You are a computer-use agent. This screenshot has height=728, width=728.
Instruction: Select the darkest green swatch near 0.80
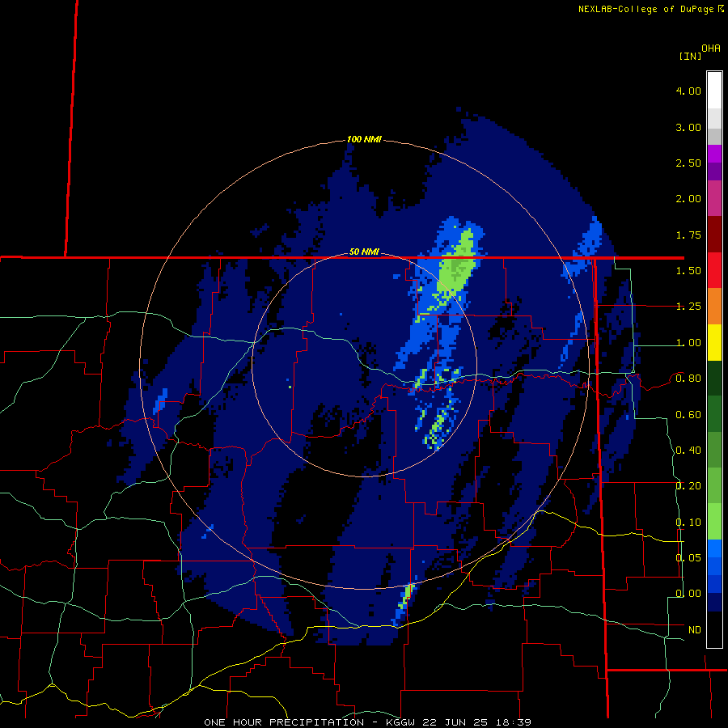pyautogui.click(x=714, y=379)
